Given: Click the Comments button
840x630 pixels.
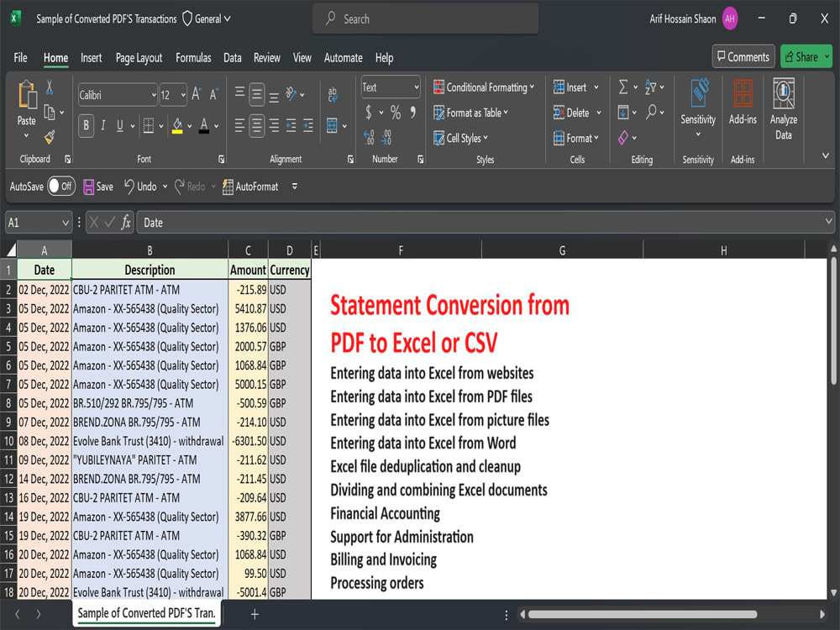Looking at the screenshot, I should pyautogui.click(x=743, y=56).
